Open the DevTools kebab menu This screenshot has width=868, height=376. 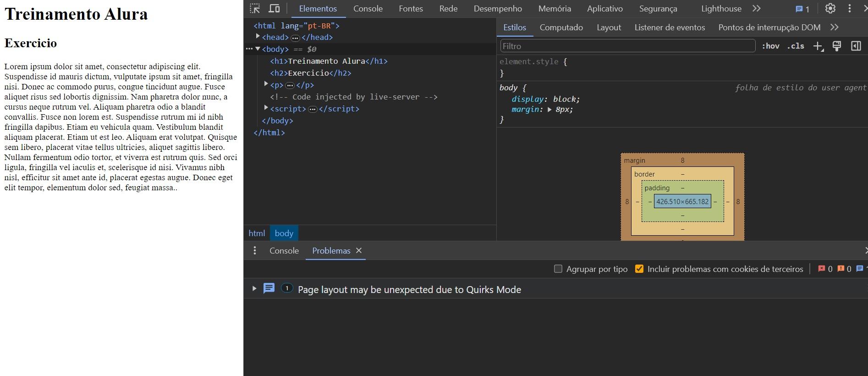pyautogui.click(x=850, y=8)
